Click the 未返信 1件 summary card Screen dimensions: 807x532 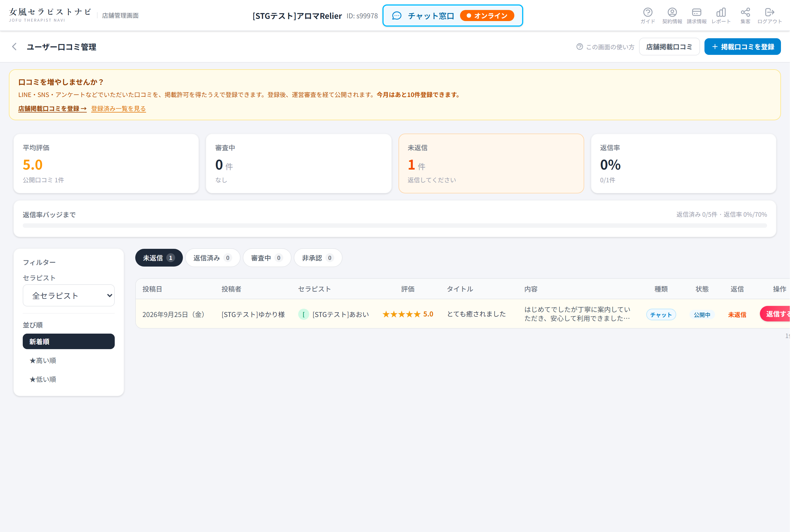[491, 163]
